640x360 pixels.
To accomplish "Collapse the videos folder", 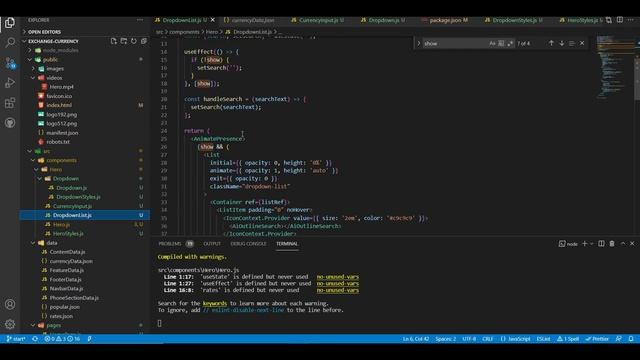I will click(x=33, y=78).
